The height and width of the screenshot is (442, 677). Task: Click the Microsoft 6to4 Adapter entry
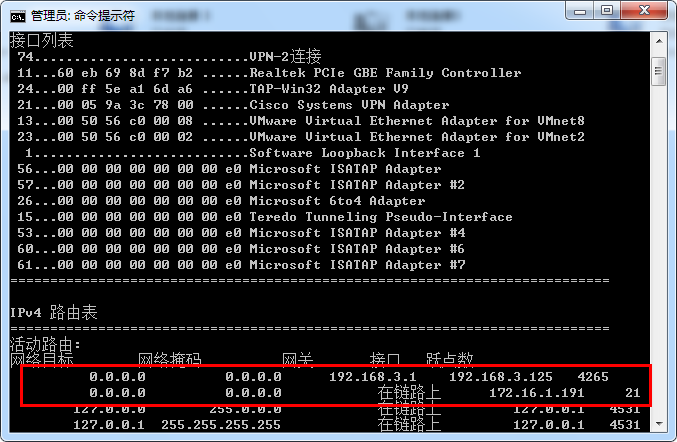click(337, 201)
